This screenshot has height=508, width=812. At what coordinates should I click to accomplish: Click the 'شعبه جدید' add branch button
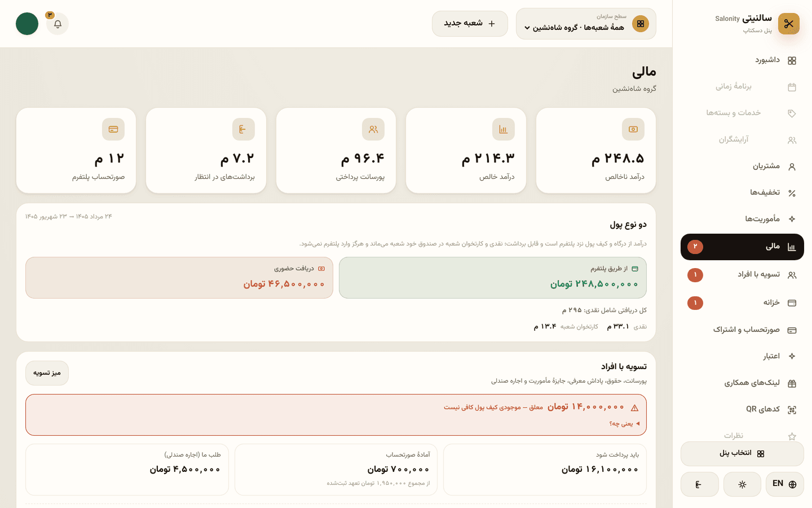pos(470,24)
